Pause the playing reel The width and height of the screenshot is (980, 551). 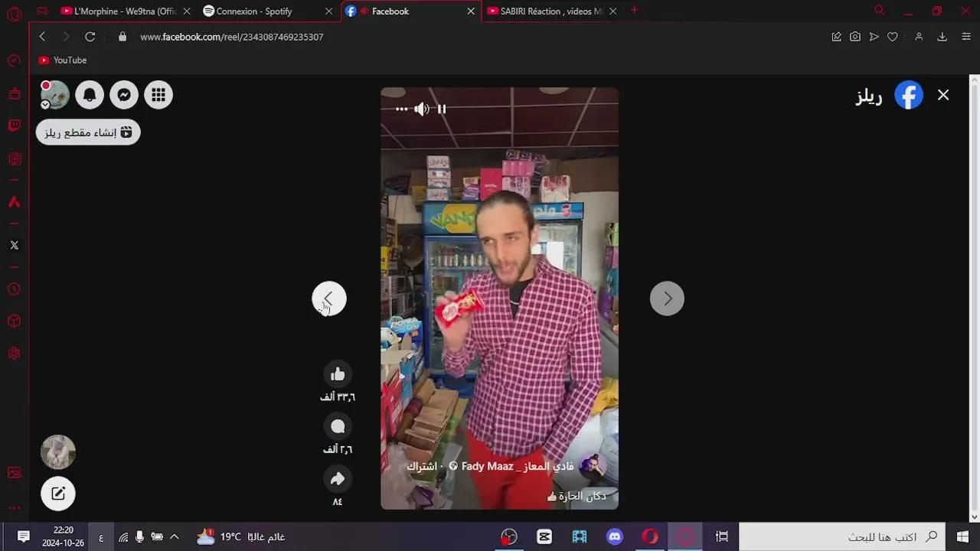[442, 109]
